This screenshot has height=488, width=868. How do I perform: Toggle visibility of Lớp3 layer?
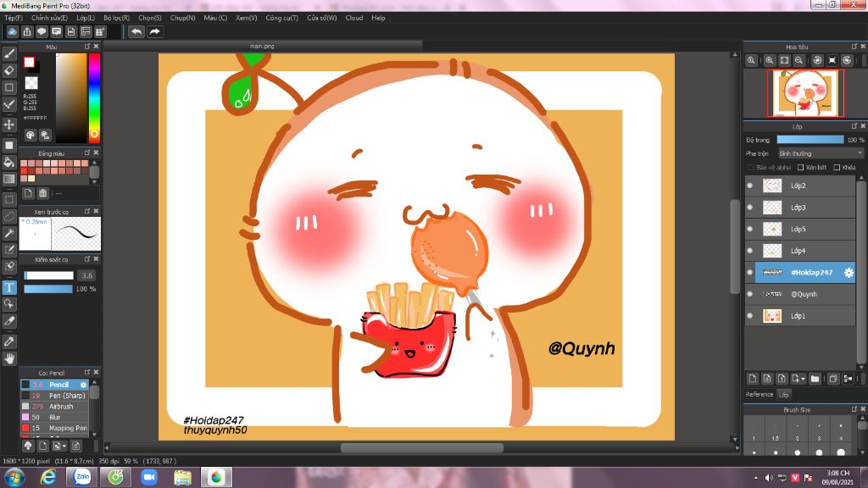pos(750,208)
